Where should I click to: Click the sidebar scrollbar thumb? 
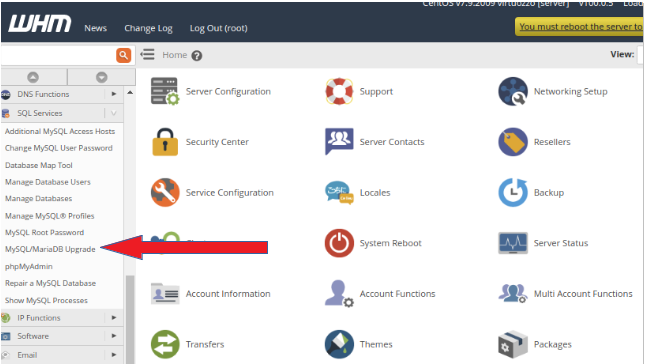pos(130,320)
